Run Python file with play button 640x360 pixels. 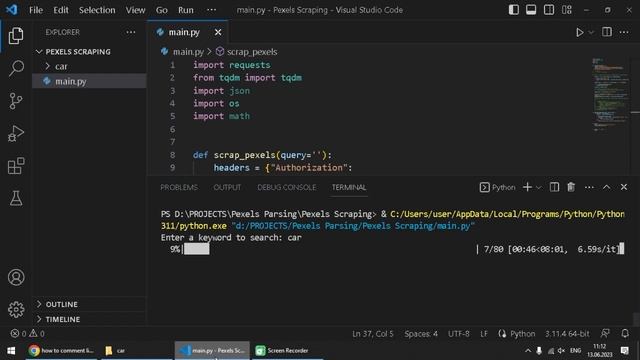point(580,32)
